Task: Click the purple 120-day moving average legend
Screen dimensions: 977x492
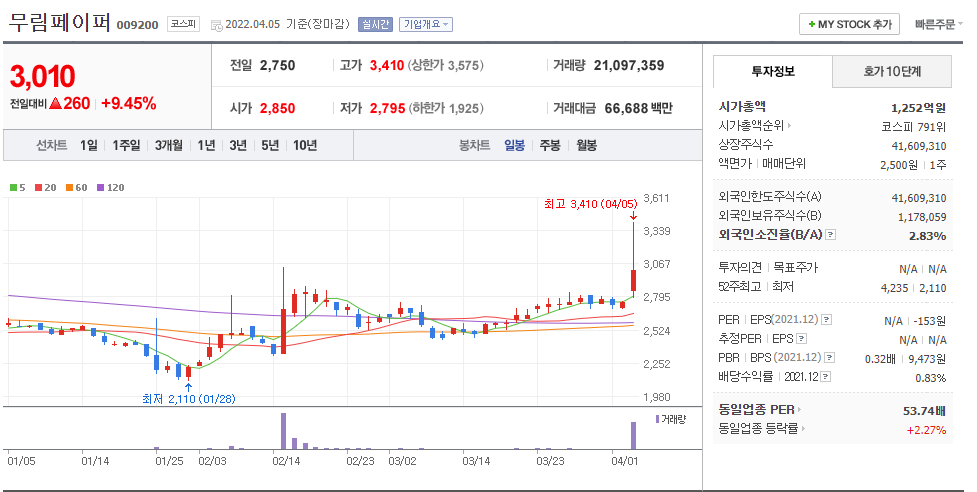Action: pyautogui.click(x=110, y=187)
